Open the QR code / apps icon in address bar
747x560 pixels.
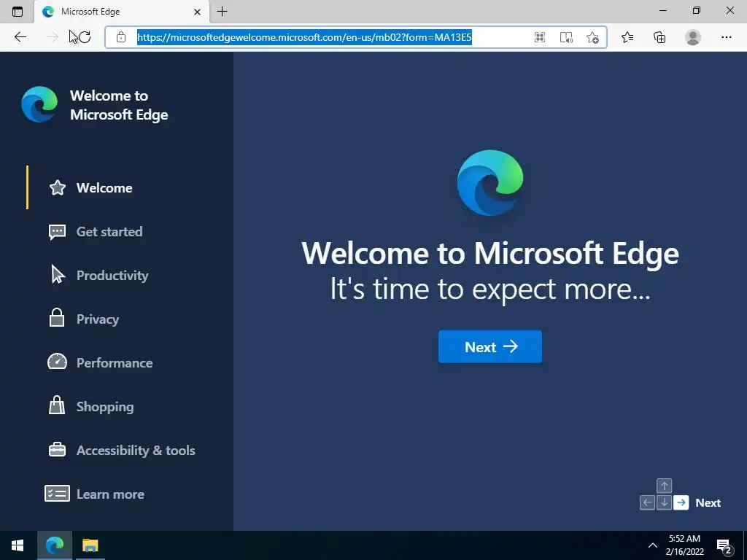coord(540,37)
